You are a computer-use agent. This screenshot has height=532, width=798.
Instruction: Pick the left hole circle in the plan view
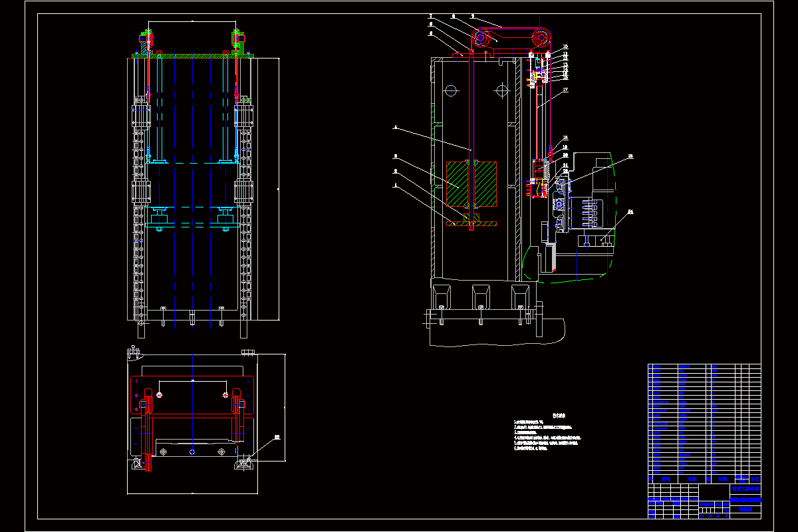click(159, 395)
